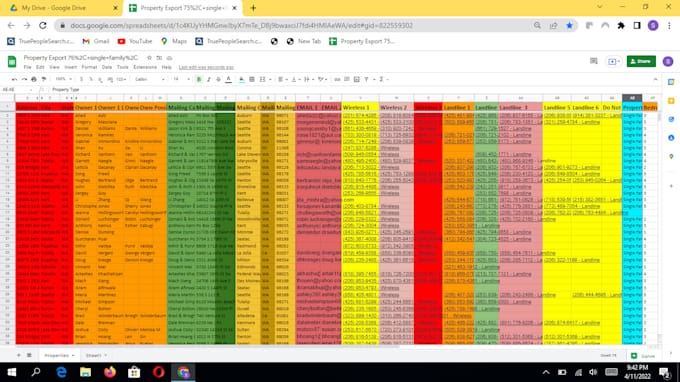Open the File menu
Image resolution: width=680 pixels, height=382 pixels.
pyautogui.click(x=27, y=67)
